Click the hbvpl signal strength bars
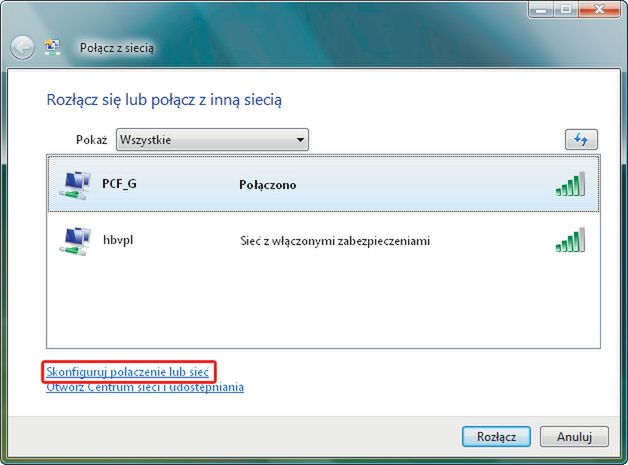 (x=570, y=240)
